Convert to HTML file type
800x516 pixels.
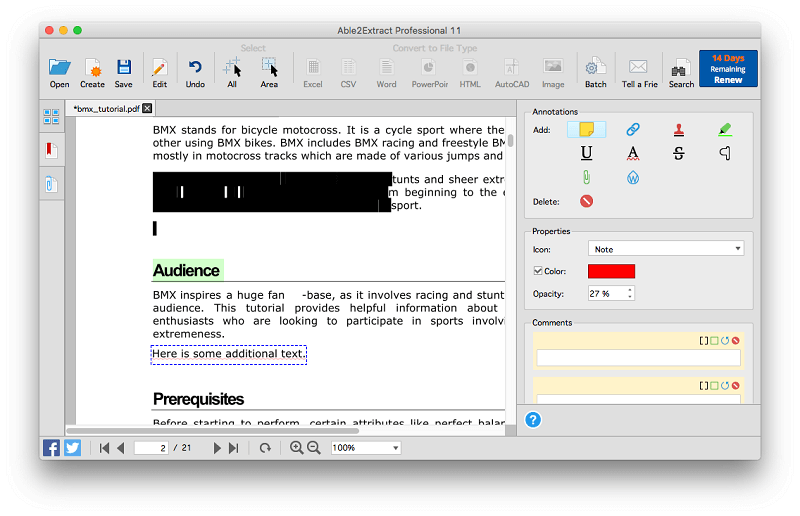click(470, 73)
